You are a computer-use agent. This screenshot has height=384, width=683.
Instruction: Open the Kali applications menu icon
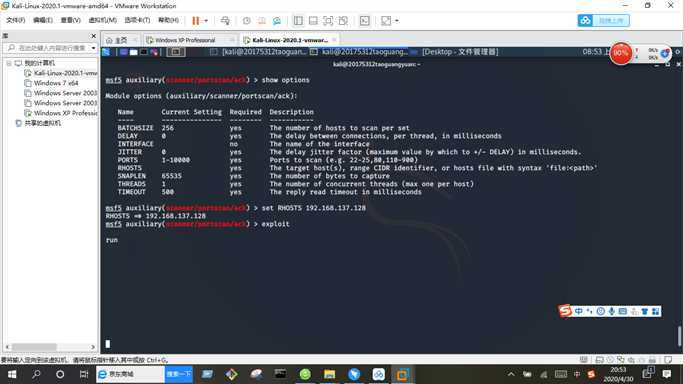coord(106,52)
